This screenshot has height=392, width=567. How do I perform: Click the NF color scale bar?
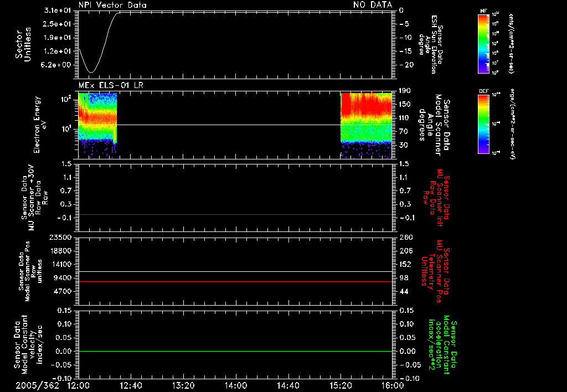(x=484, y=43)
